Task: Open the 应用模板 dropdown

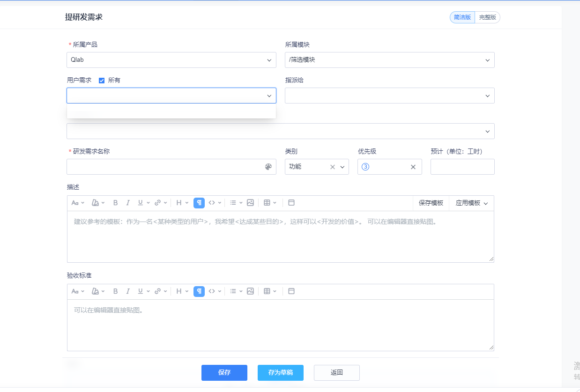Action: pos(471,203)
